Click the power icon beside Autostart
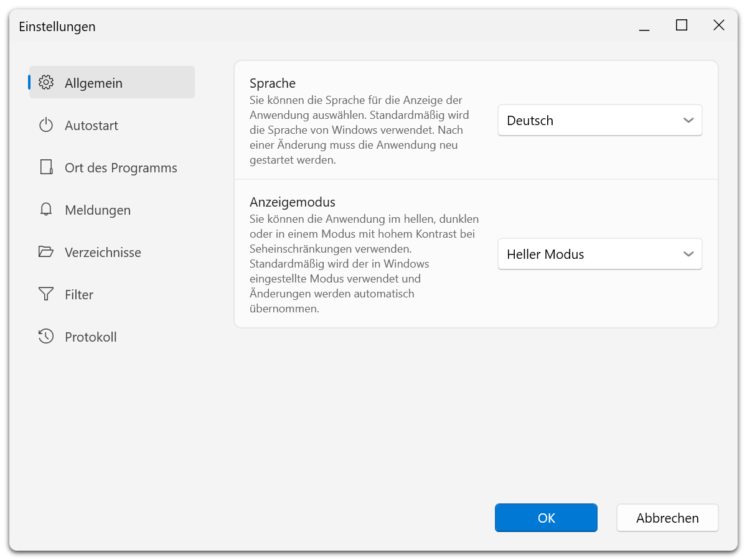Screen dimensions: 747x560 click(46, 125)
